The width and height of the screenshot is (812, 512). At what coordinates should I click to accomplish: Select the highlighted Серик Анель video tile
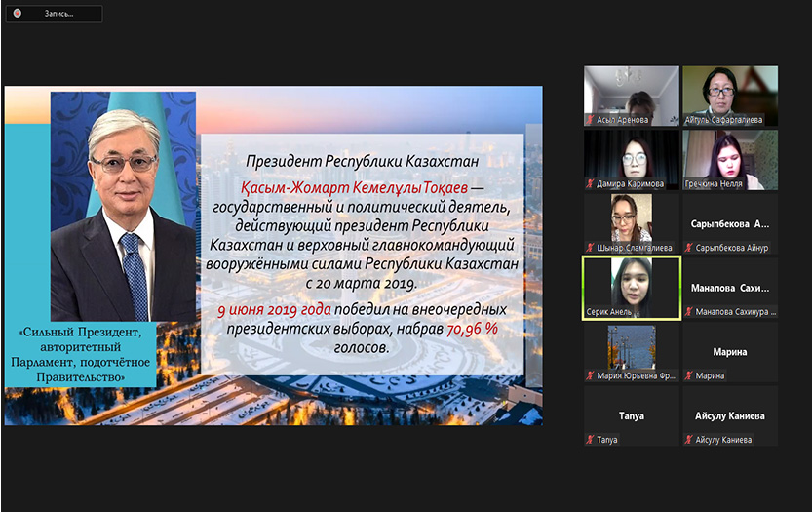coord(631,288)
